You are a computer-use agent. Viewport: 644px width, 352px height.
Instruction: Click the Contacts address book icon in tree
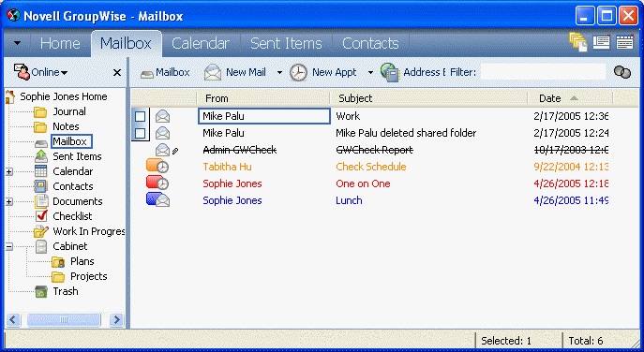(x=41, y=186)
